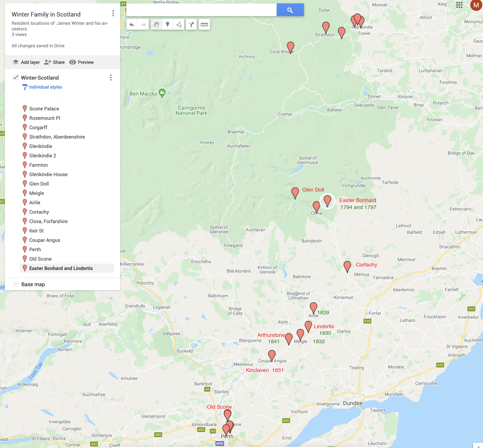Click the blue search button
Image resolution: width=483 pixels, height=448 pixels.
290,10
